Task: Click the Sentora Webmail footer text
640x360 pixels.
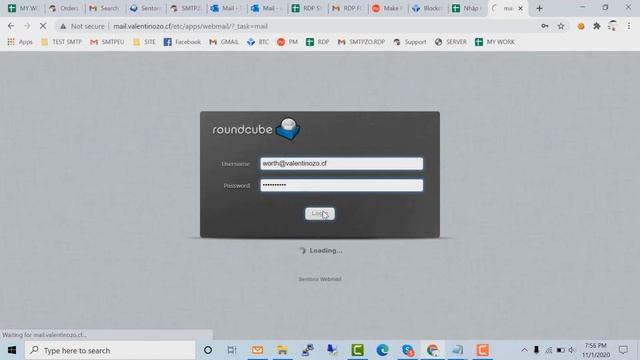Action: pyautogui.click(x=320, y=279)
